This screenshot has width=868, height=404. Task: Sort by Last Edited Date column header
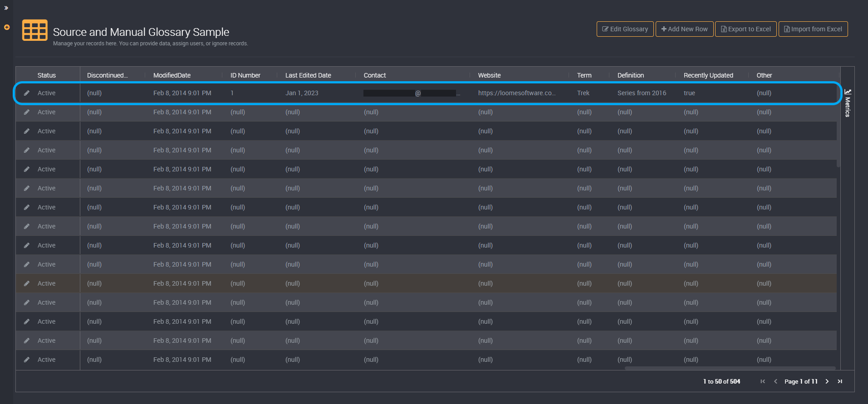[308, 75]
